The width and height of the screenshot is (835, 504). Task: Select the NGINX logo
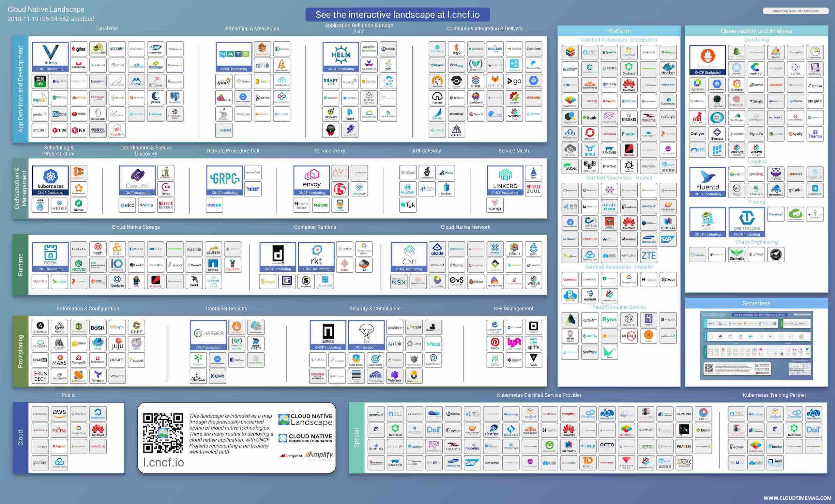pyautogui.click(x=321, y=205)
